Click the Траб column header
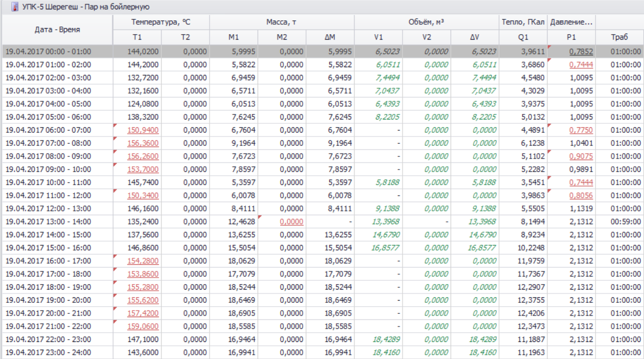The image size is (644, 359). [x=619, y=37]
